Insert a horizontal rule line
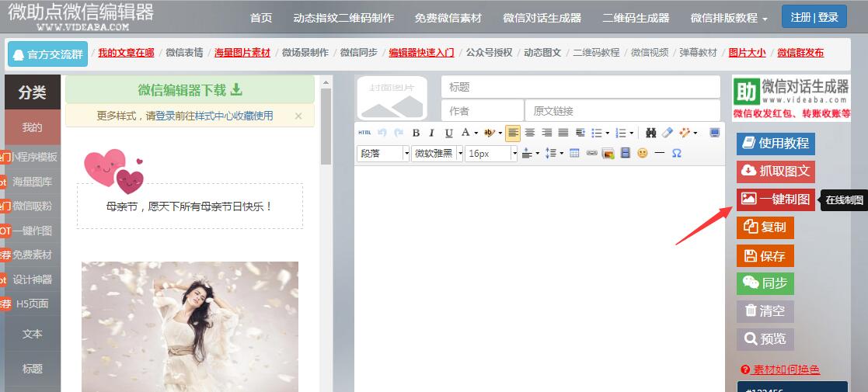 point(659,153)
